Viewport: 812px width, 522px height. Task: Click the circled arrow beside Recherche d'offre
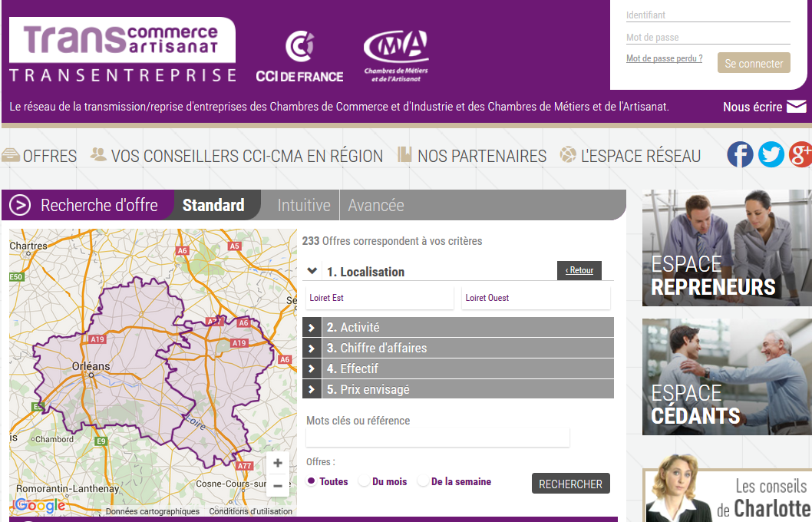pyautogui.click(x=20, y=205)
